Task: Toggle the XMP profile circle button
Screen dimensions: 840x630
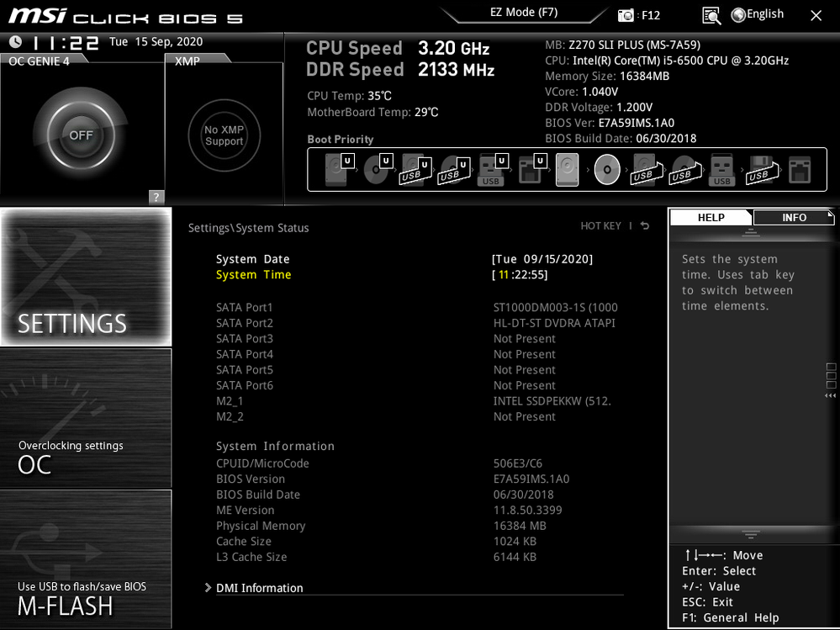Action: point(224,135)
